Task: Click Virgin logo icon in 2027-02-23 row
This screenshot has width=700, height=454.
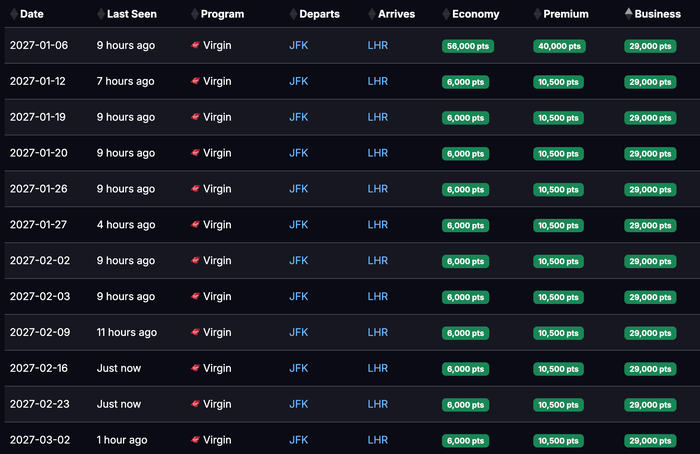Action: (x=195, y=404)
